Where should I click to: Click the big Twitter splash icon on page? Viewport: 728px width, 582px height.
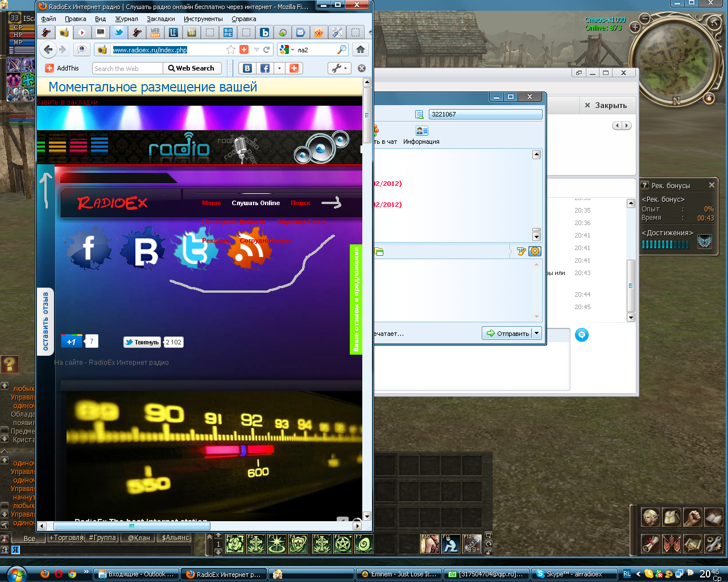click(x=196, y=249)
